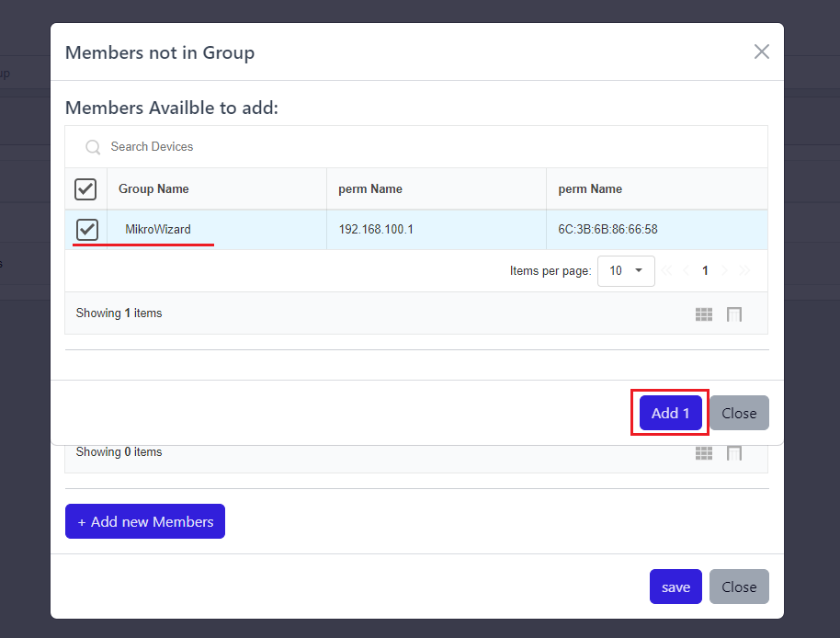Go to previous page arrow
The width and height of the screenshot is (840, 638).
pos(687,271)
